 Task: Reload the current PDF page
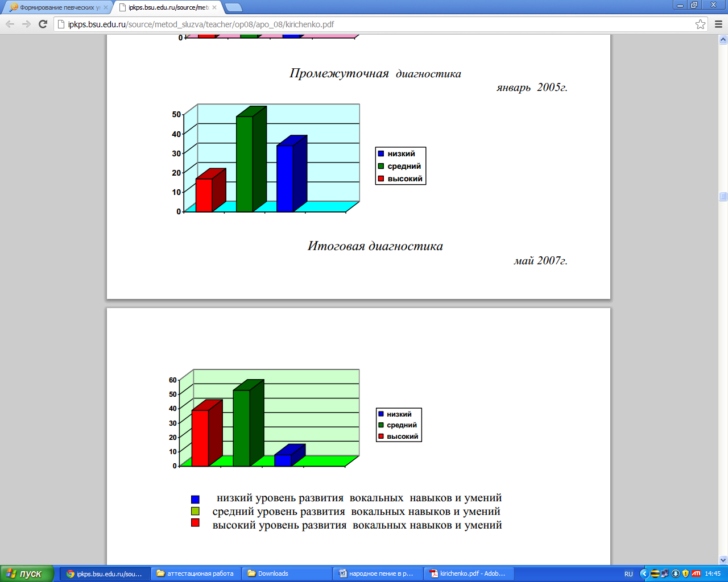point(43,24)
